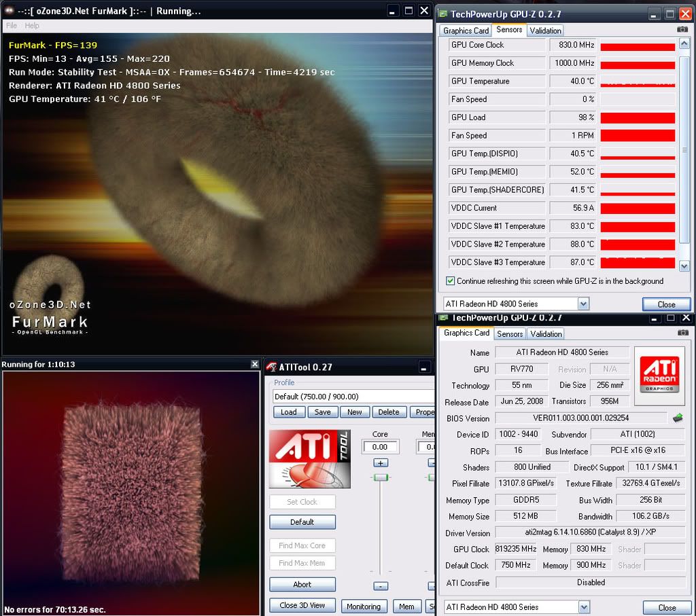Switch to Sensors tab in lower GPU-Z window

tap(510, 334)
